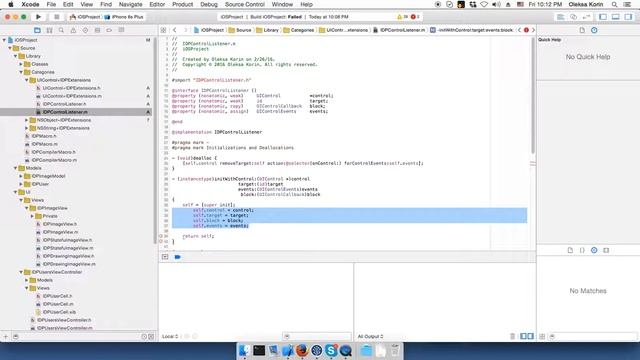Show the Quick Help inspector

click(x=594, y=30)
